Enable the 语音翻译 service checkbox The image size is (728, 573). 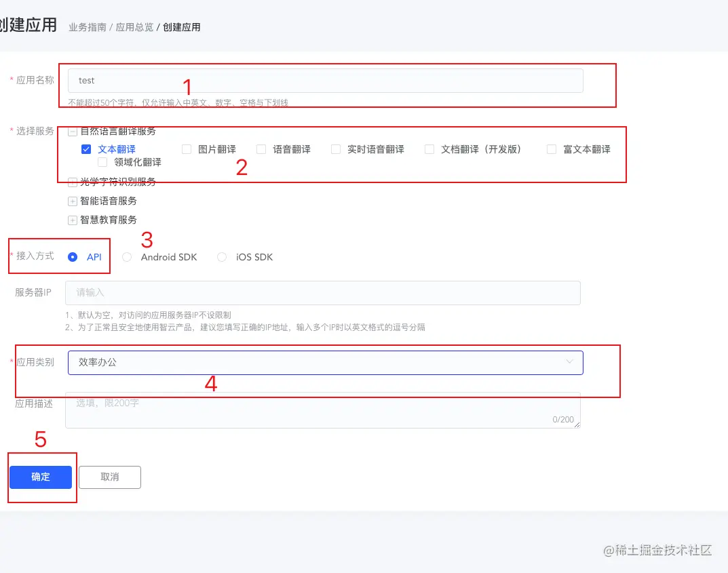261,149
